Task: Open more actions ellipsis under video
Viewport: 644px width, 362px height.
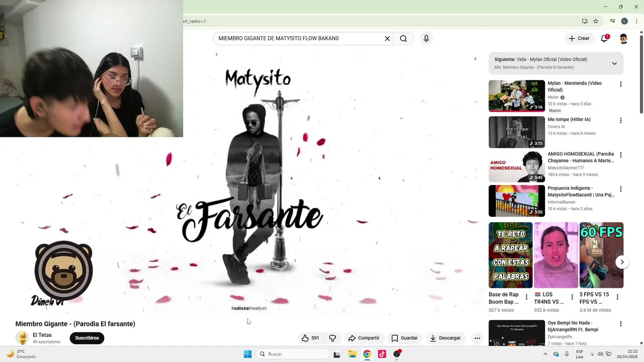Action: click(x=477, y=338)
